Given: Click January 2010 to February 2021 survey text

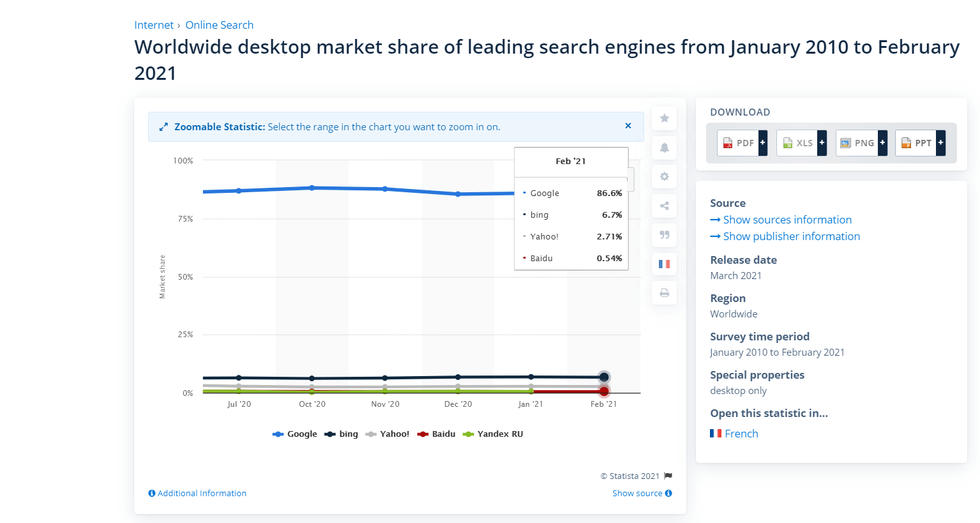Looking at the screenshot, I should click(778, 352).
